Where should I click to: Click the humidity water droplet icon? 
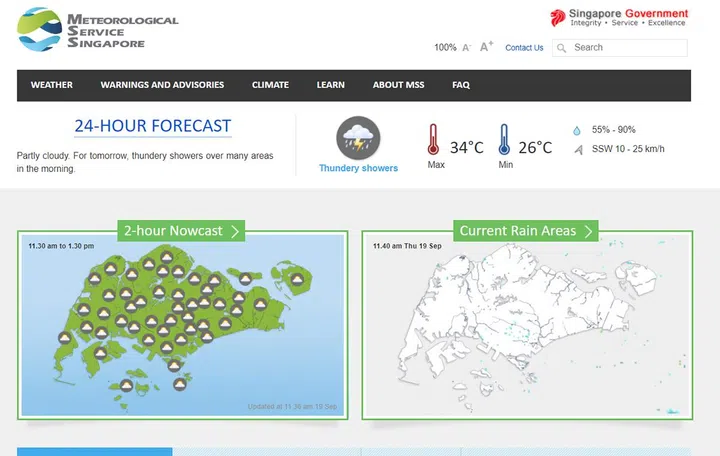click(577, 130)
